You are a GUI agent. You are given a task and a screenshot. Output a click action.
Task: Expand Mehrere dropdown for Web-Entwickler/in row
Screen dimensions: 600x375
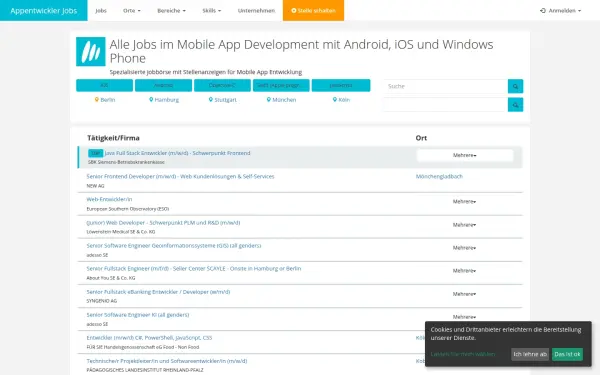(465, 202)
